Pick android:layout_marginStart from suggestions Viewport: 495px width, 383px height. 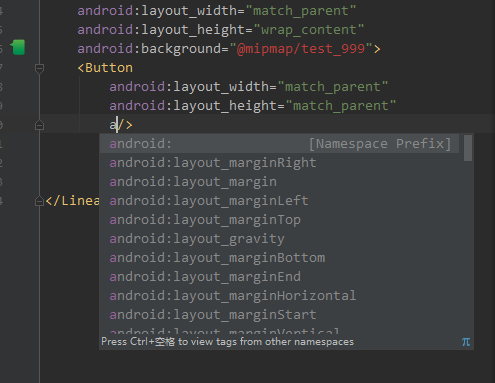tap(279, 315)
